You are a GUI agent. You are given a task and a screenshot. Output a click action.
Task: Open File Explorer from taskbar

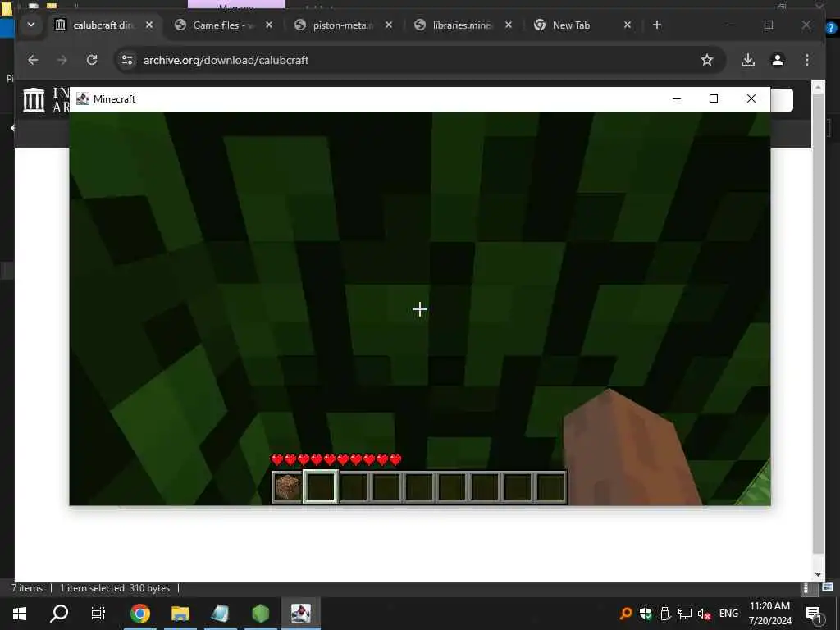pos(180,614)
